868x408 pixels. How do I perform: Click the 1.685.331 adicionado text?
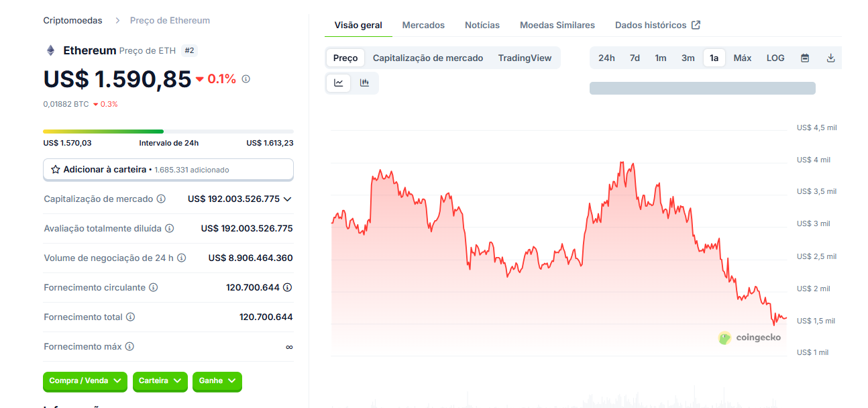[192, 170]
